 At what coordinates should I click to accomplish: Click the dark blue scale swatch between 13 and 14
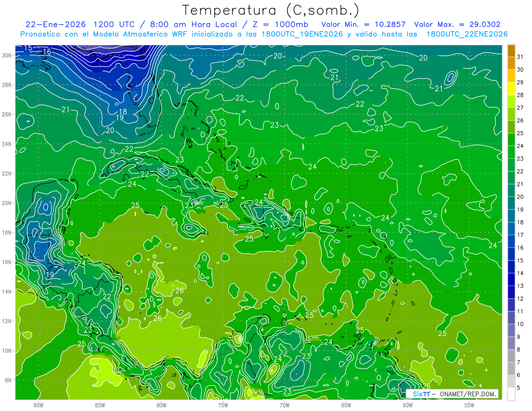511,279
